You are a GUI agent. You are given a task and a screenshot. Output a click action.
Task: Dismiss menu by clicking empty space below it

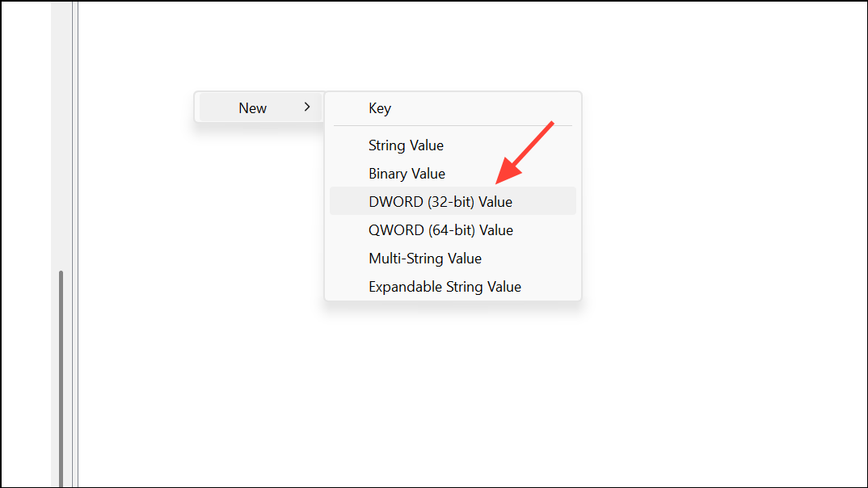453,388
